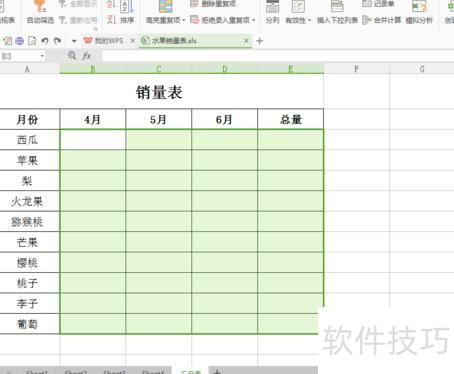Viewport: 454px width, 374px height.
Task: Click the 自动筛选 auto filter icon
Action: tap(40, 7)
